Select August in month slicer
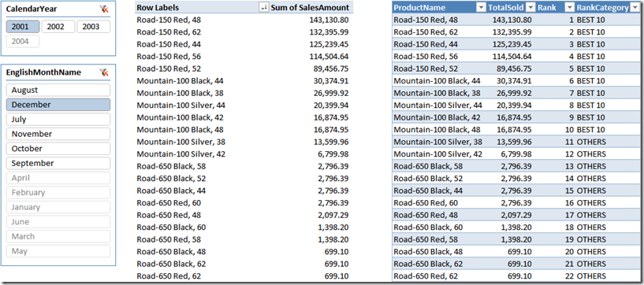644x285 pixels. tap(58, 90)
